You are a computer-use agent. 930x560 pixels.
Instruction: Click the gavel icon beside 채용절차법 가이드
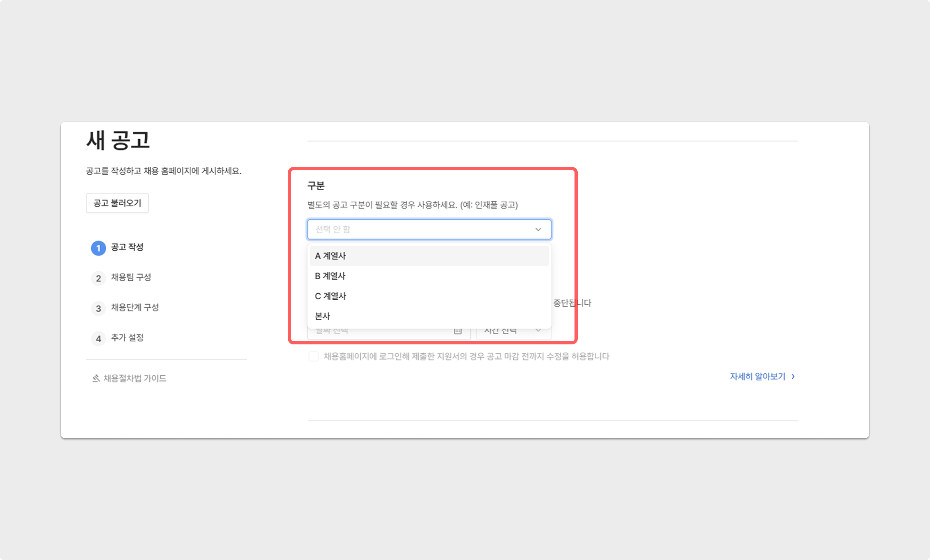[x=96, y=378]
